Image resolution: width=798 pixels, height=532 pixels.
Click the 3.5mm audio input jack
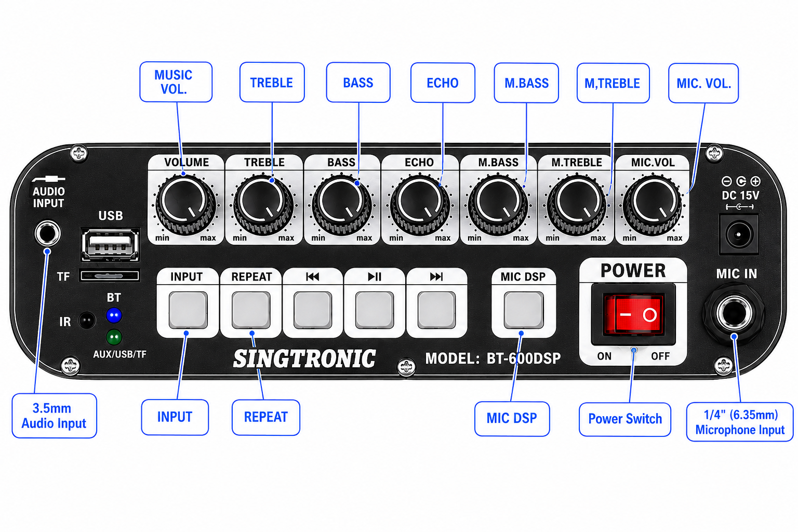(47, 233)
